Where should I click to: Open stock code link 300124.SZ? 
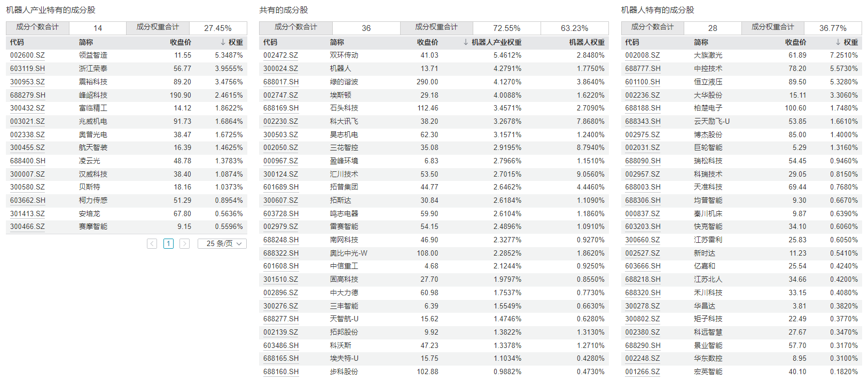(x=280, y=175)
